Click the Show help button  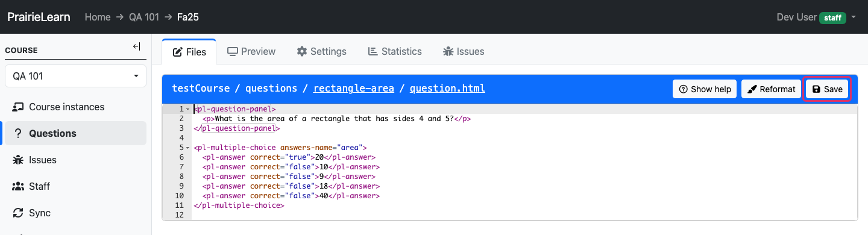pos(705,89)
